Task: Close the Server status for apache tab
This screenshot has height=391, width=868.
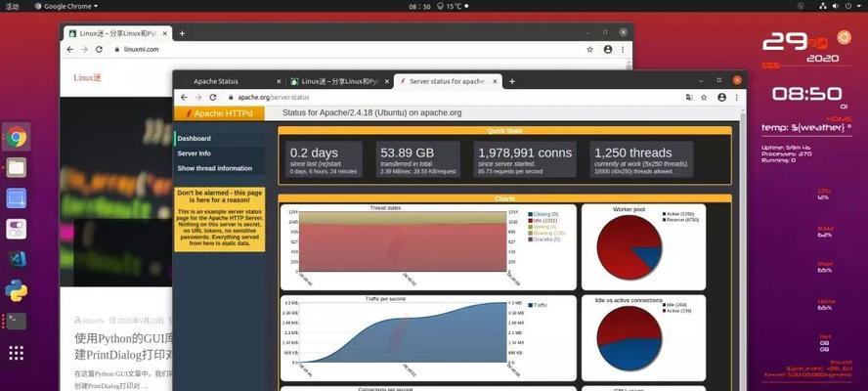Action: click(495, 81)
